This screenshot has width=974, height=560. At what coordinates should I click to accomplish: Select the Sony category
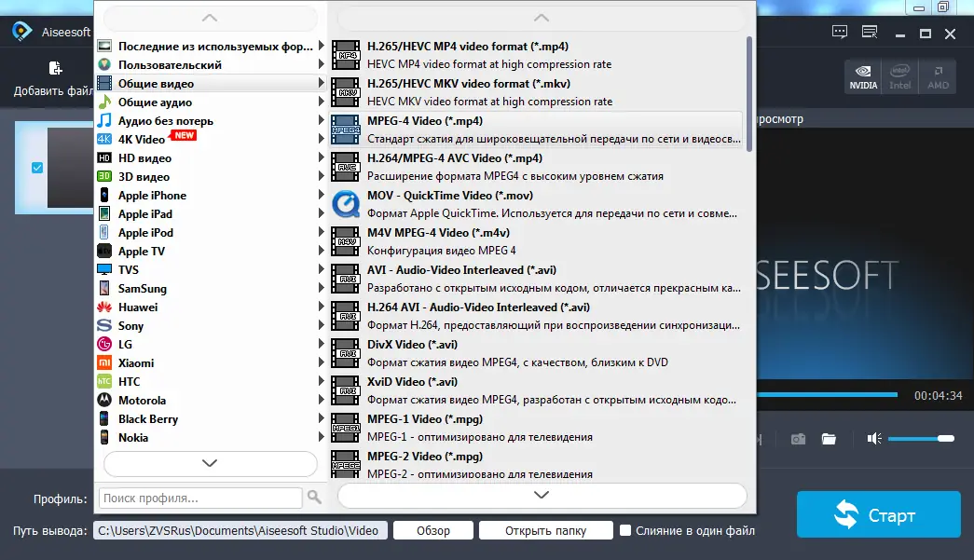211,325
